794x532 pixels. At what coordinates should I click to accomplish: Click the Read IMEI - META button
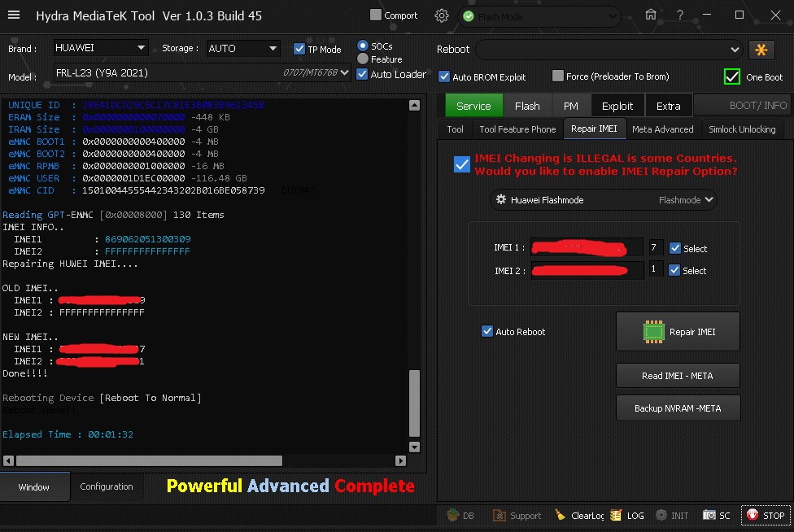tap(678, 375)
